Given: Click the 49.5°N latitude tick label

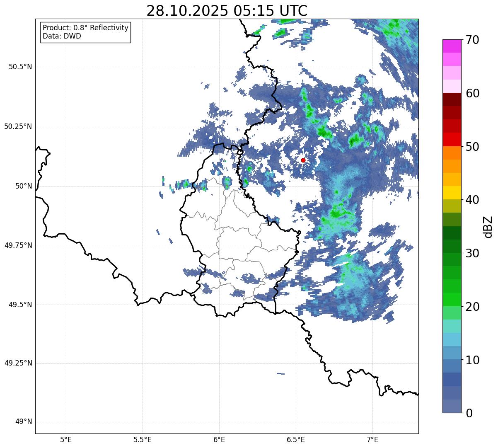Looking at the screenshot, I should click(20, 305).
